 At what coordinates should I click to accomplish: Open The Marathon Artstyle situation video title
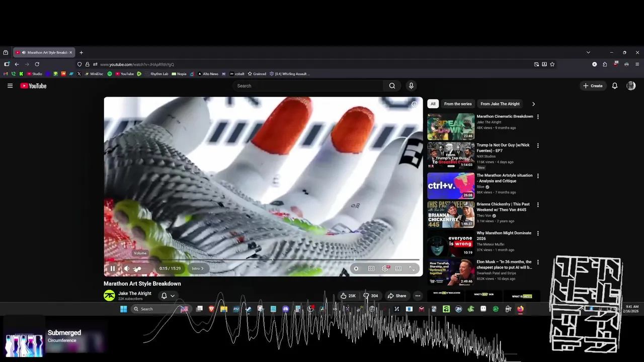click(x=504, y=178)
